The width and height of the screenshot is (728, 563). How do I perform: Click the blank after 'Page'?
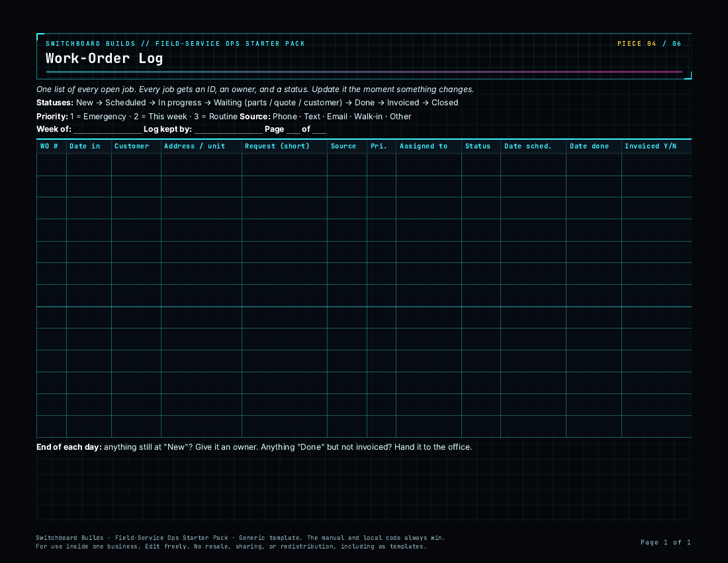(293, 130)
